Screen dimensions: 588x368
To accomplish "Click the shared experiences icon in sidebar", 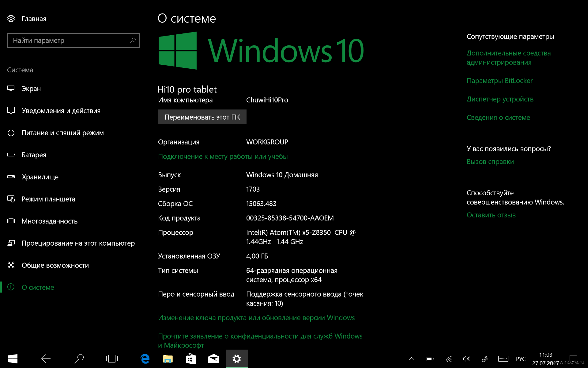I will pos(11,265).
